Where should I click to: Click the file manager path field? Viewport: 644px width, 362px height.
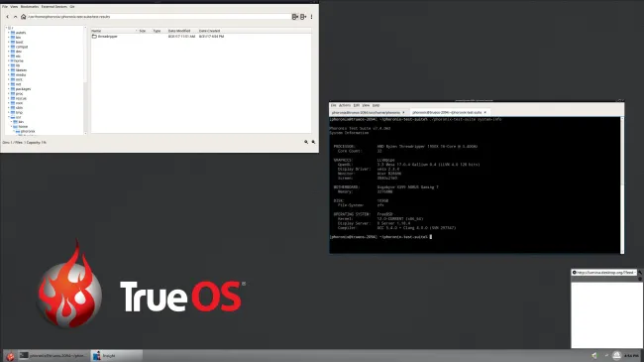click(x=159, y=17)
